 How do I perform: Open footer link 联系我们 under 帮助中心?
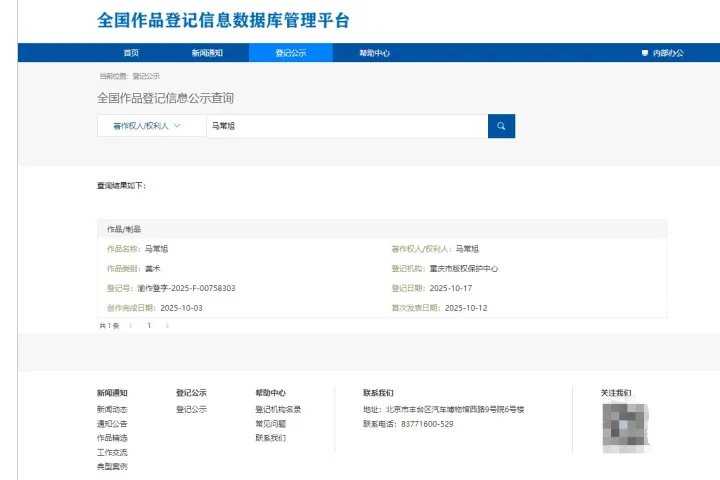tap(271, 438)
